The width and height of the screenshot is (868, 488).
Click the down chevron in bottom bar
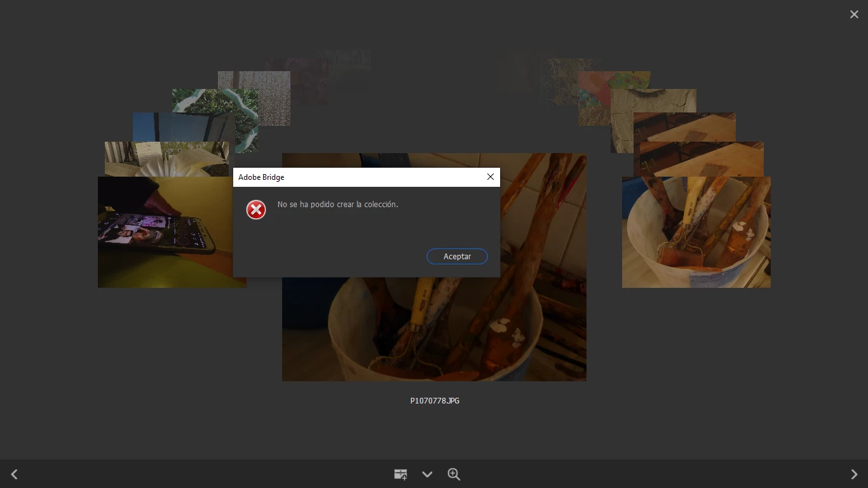427,474
